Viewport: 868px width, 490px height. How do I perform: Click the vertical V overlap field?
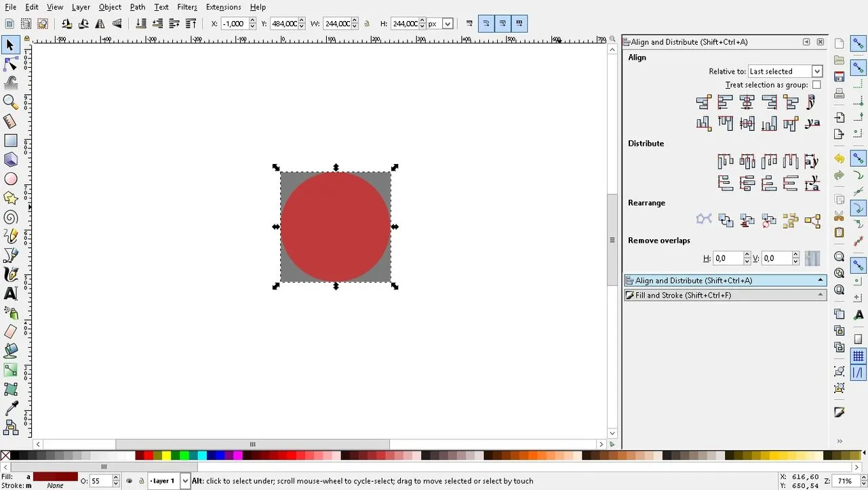[777, 258]
